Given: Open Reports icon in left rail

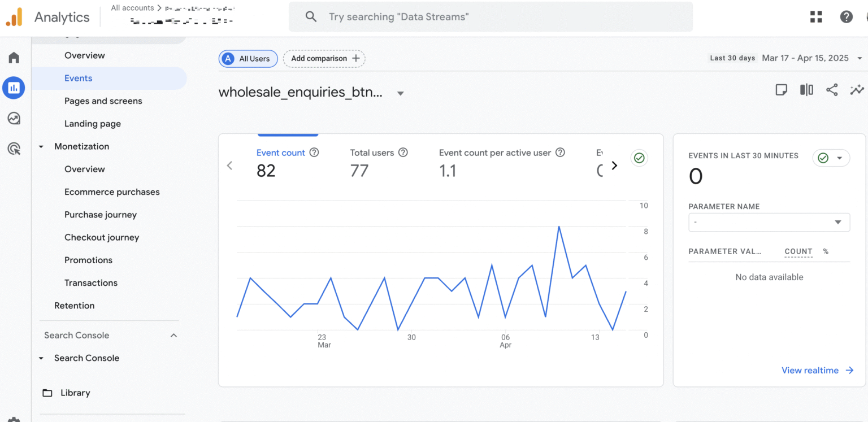Looking at the screenshot, I should click(14, 88).
